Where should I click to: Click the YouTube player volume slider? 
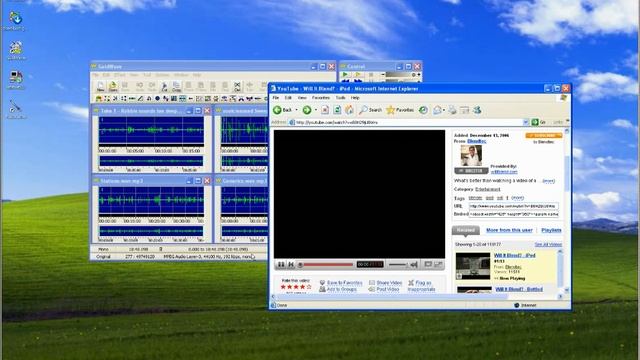(x=398, y=264)
